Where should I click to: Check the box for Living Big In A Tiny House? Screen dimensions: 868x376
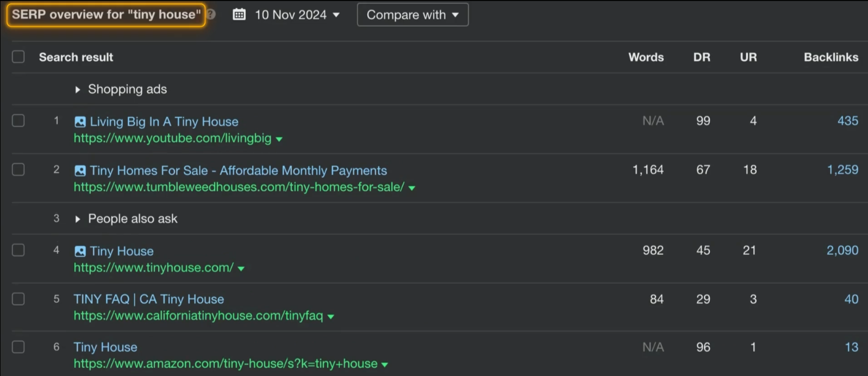[18, 121]
